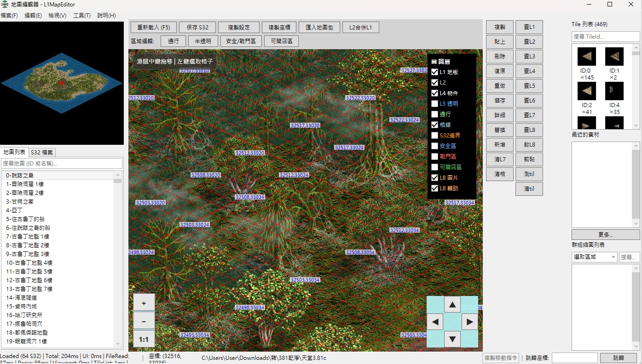Click the 跳轉 jump button
The height and width of the screenshot is (364, 642).
coord(619,358)
